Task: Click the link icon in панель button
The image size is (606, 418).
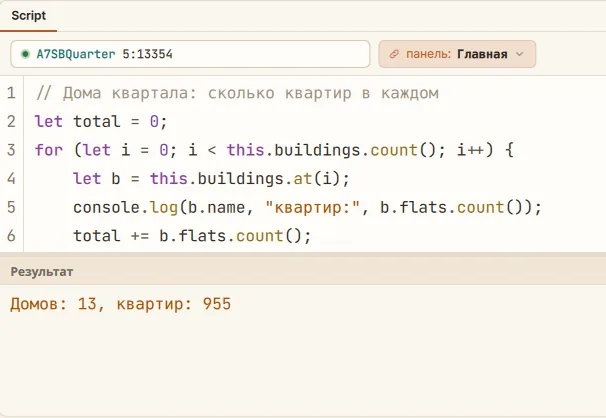Action: [x=394, y=54]
